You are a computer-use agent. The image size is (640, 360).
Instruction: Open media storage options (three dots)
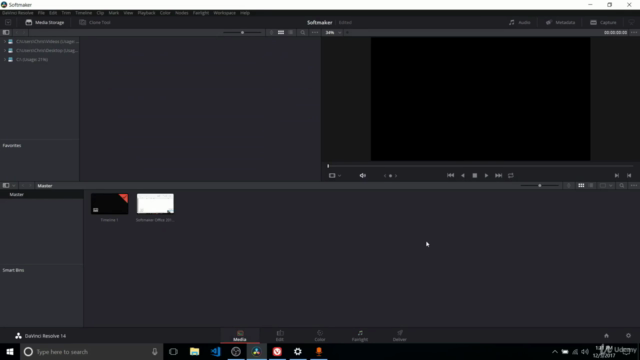pyautogui.click(x=315, y=32)
